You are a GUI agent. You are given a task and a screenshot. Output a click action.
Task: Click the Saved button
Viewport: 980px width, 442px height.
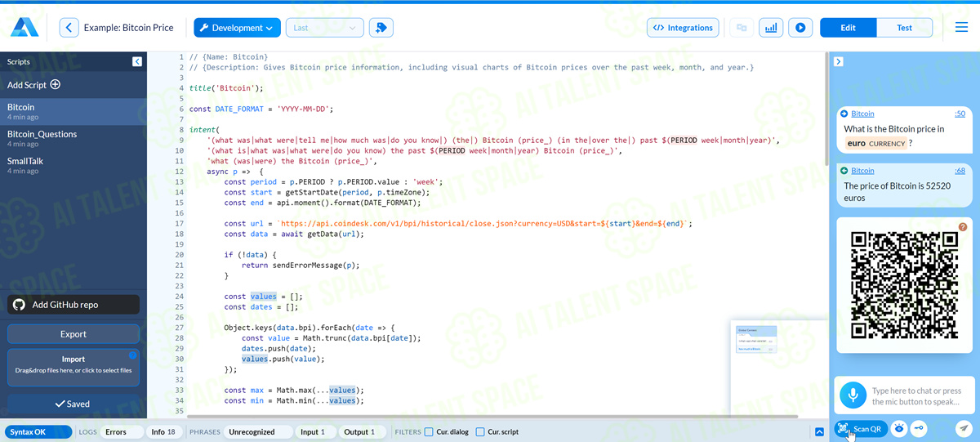click(73, 404)
